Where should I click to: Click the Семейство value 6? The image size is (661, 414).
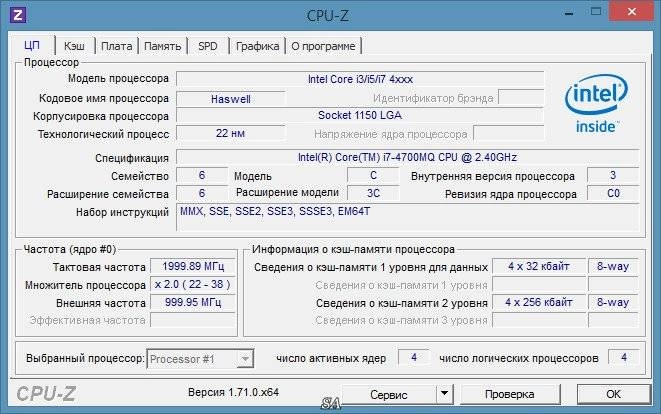[x=202, y=175]
